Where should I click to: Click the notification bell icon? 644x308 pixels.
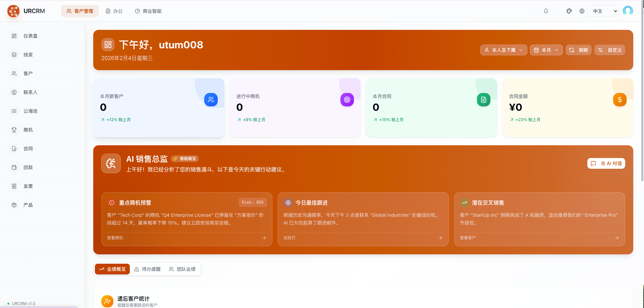[x=546, y=11]
